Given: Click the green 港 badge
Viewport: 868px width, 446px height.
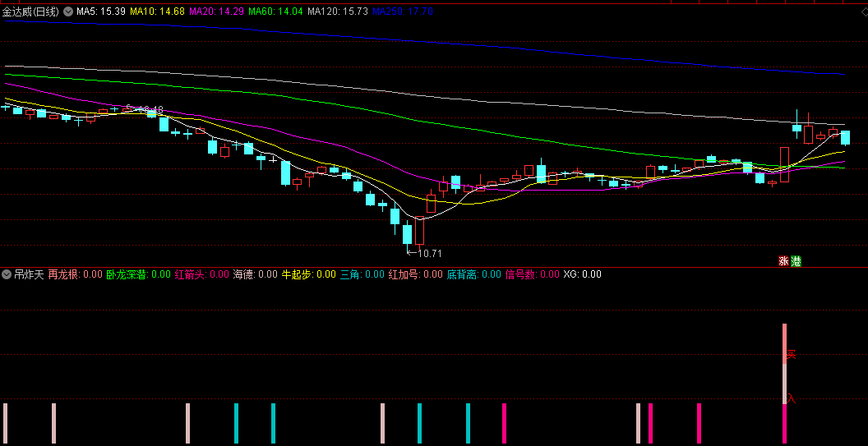Looking at the screenshot, I should pos(796,261).
